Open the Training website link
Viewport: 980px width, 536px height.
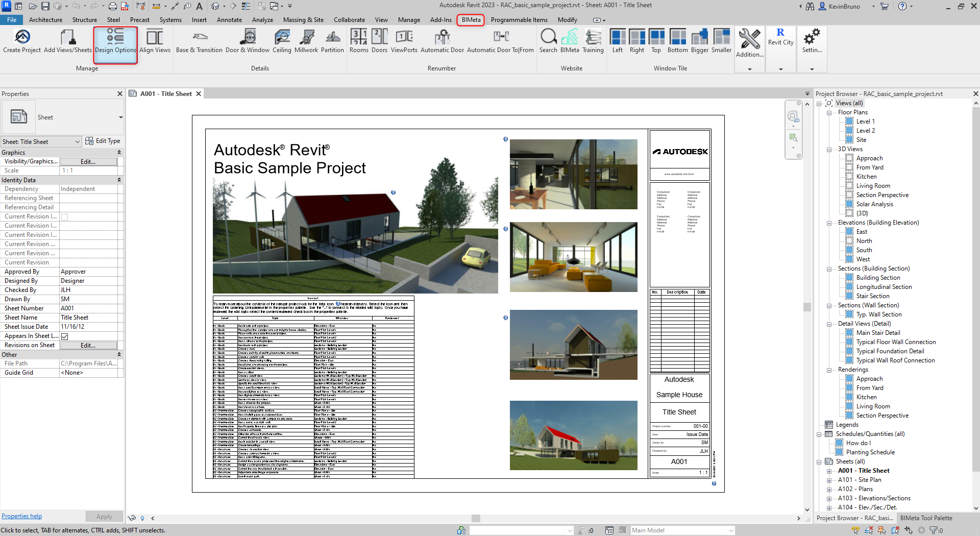click(x=593, y=41)
